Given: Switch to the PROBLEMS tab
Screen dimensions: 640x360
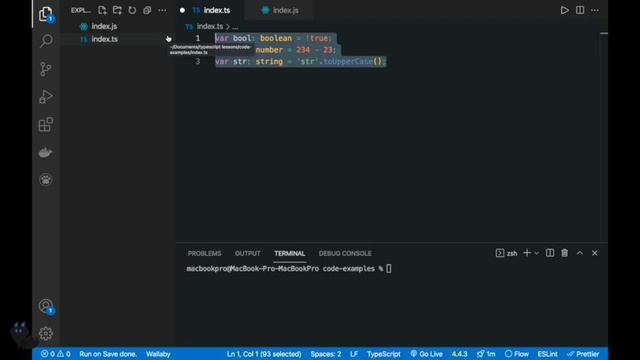Looking at the screenshot, I should point(204,253).
